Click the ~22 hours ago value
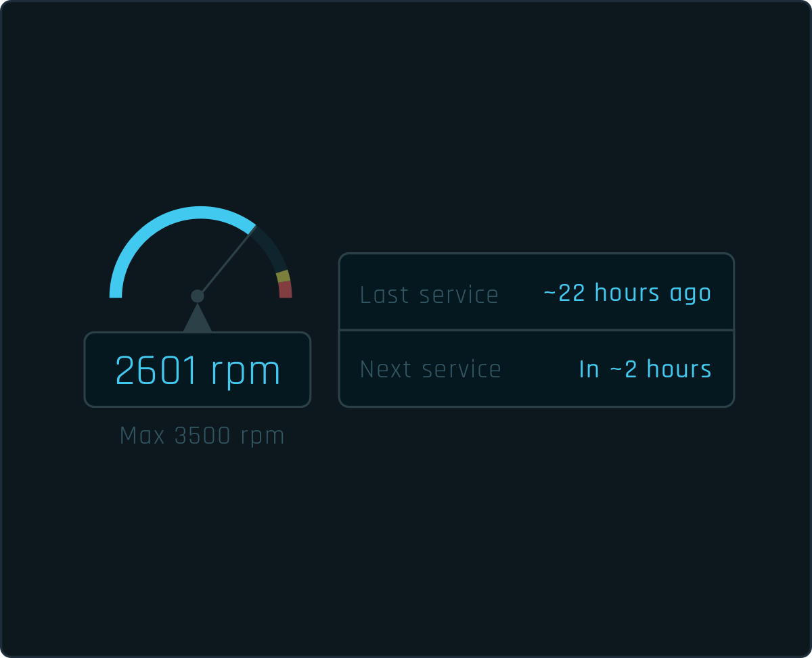The height and width of the screenshot is (658, 812). (627, 293)
